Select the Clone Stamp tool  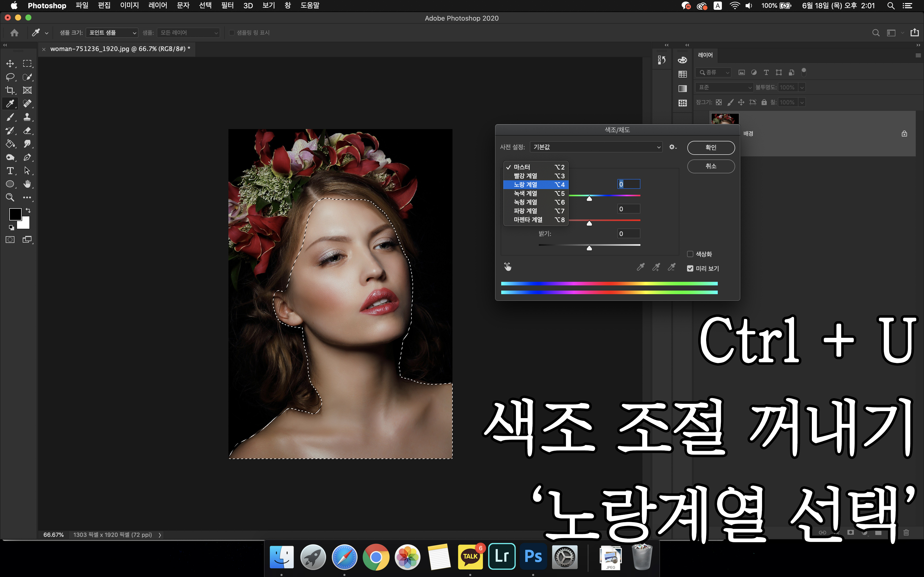tap(27, 117)
